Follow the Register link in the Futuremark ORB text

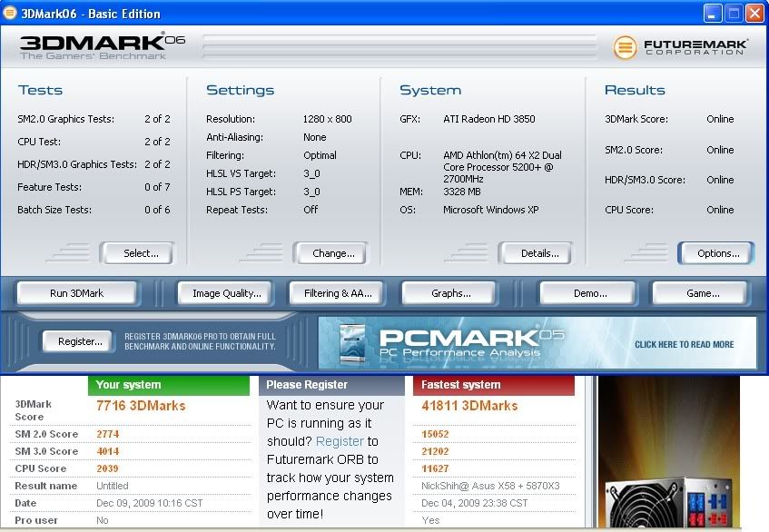(340, 441)
